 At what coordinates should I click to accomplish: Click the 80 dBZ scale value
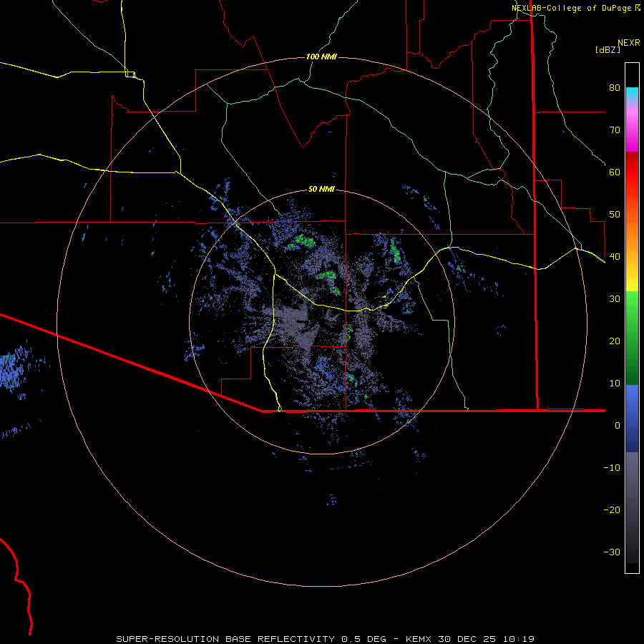click(615, 87)
